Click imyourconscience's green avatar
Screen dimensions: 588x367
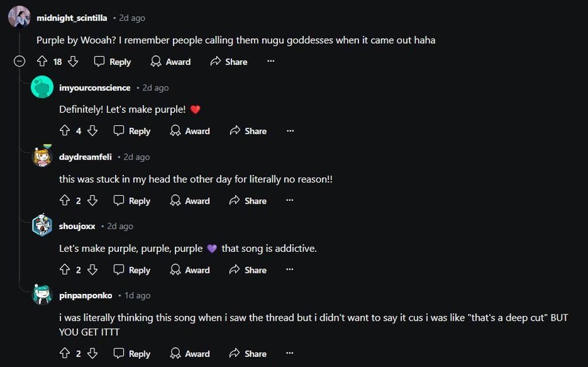click(43, 87)
